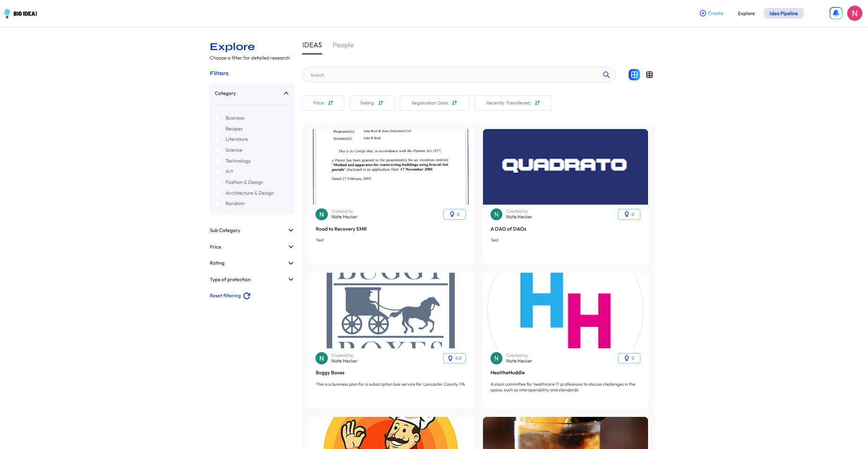Click creator avatar on HealtheHuddle card

point(496,358)
